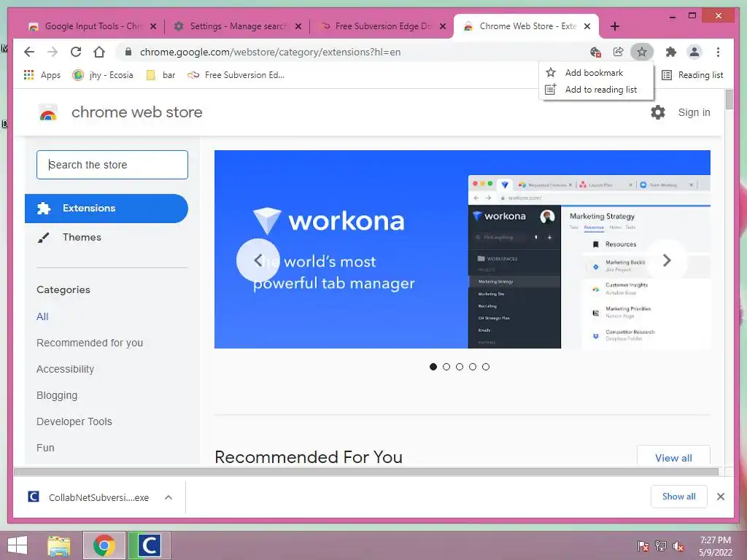Switch to the Free Subversion Edge tab

(382, 26)
